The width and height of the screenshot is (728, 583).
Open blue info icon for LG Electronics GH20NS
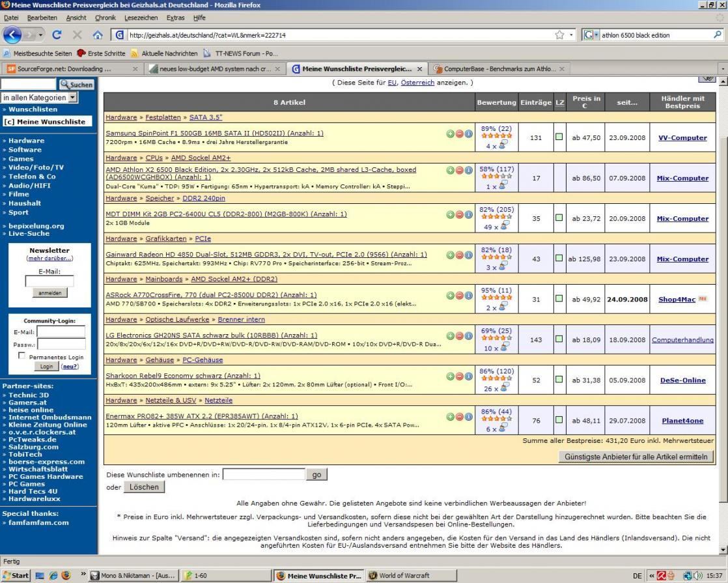tap(468, 336)
